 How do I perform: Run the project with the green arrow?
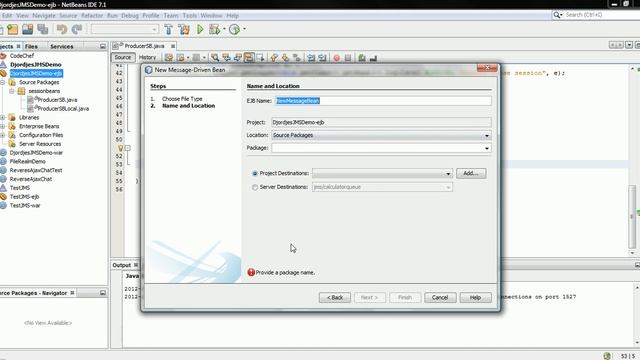(200, 29)
